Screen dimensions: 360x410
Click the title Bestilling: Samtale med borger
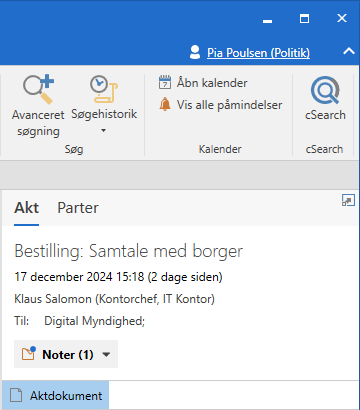[129, 251]
